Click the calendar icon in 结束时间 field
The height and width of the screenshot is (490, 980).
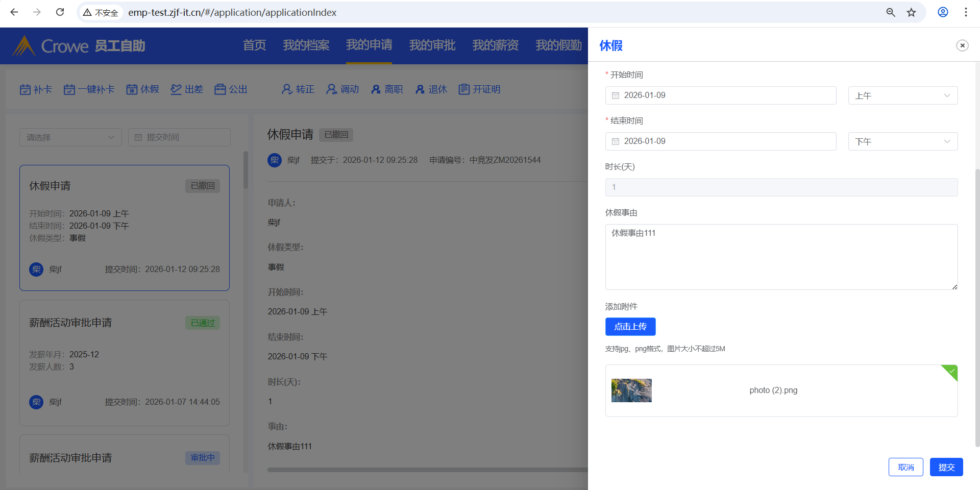pyautogui.click(x=616, y=141)
